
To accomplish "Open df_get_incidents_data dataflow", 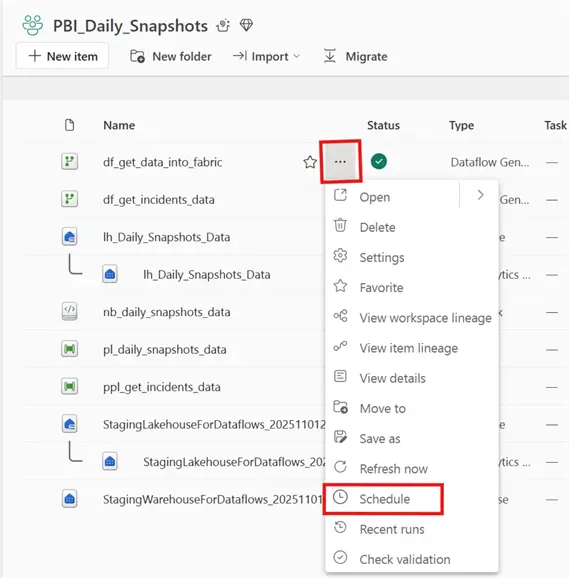I will click(159, 200).
